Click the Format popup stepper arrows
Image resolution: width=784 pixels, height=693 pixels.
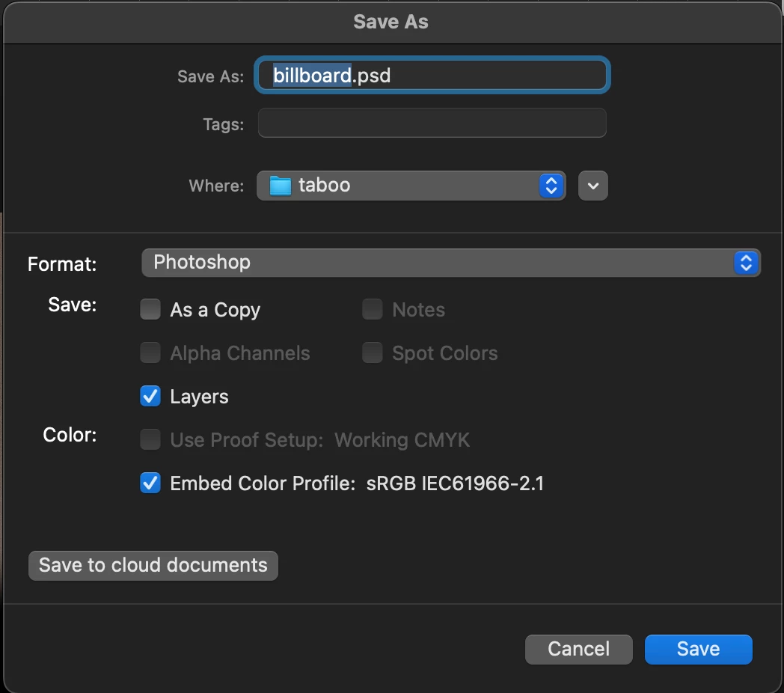(745, 263)
